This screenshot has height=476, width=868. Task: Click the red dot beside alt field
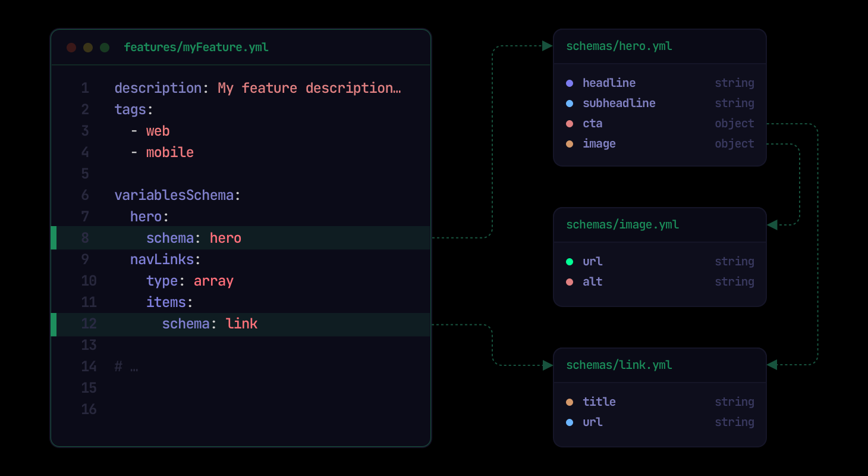(570, 282)
